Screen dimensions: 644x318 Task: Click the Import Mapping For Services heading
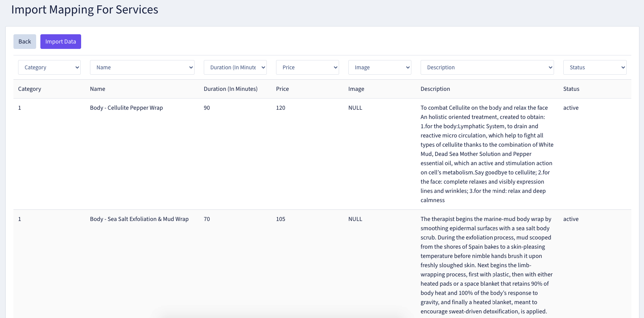[x=85, y=9]
